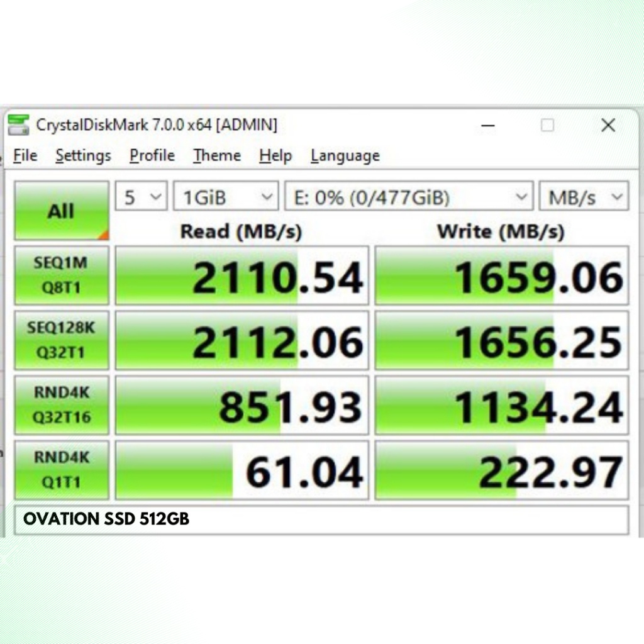Run the RND4K Q32T16 benchmark
This screenshot has height=644, width=644.
click(61, 404)
